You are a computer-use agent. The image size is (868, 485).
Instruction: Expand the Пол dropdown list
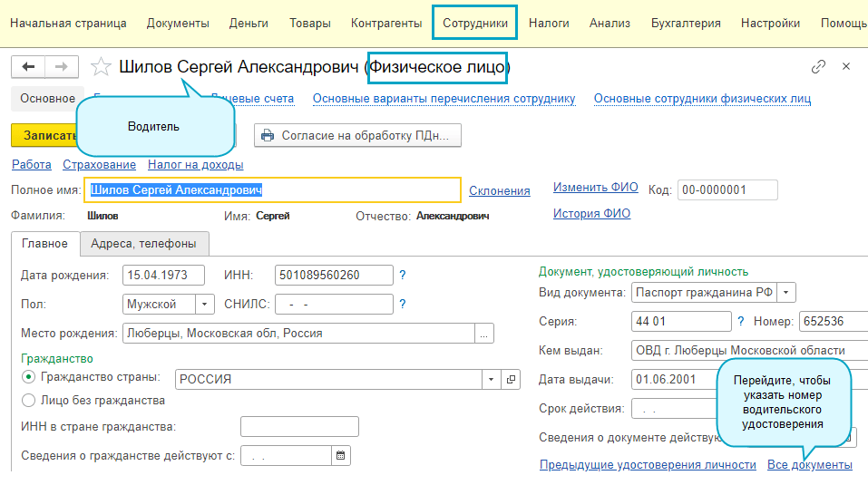(205, 305)
